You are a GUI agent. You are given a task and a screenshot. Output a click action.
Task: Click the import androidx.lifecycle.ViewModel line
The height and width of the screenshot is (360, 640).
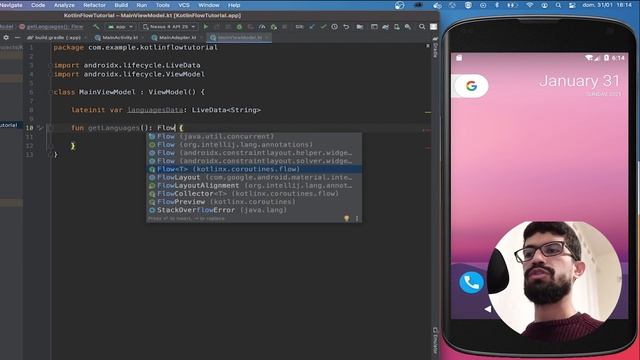pyautogui.click(x=129, y=74)
